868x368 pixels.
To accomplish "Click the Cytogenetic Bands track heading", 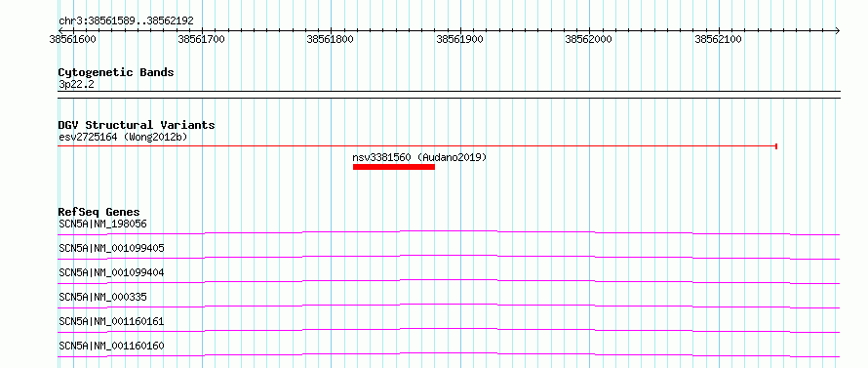I will point(116,72).
